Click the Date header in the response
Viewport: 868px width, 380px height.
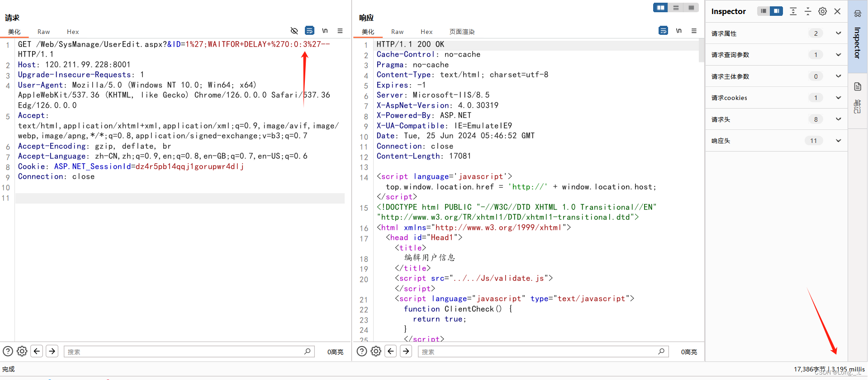pos(455,136)
